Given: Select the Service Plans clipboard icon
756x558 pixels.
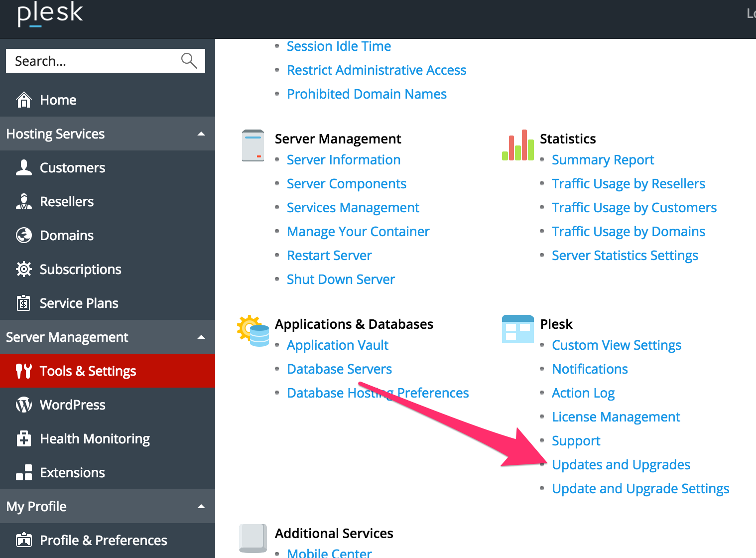Looking at the screenshot, I should point(23,303).
